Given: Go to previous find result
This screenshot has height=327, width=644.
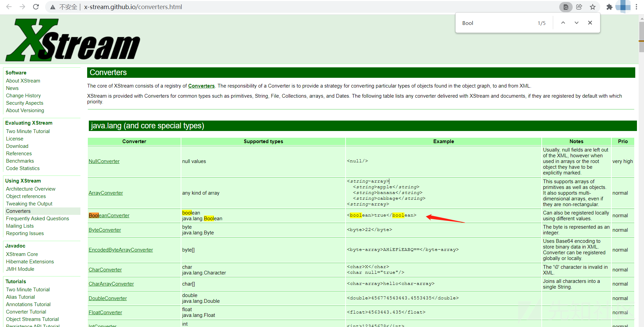Looking at the screenshot, I should click(563, 23).
